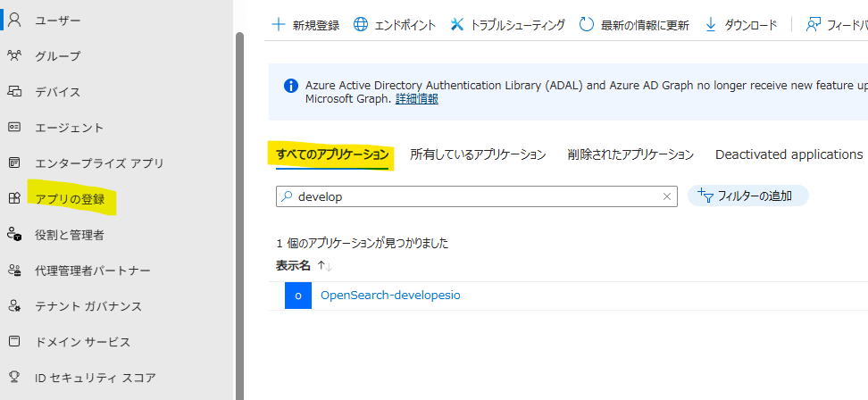Click the sidebar vertical scrollbar
This screenshot has width=868, height=400.
click(239, 216)
